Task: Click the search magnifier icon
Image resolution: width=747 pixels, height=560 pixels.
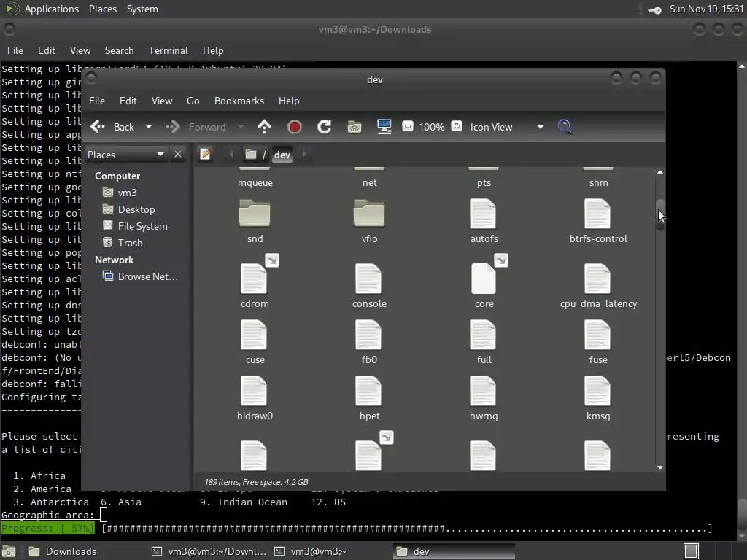Action: 565,127
